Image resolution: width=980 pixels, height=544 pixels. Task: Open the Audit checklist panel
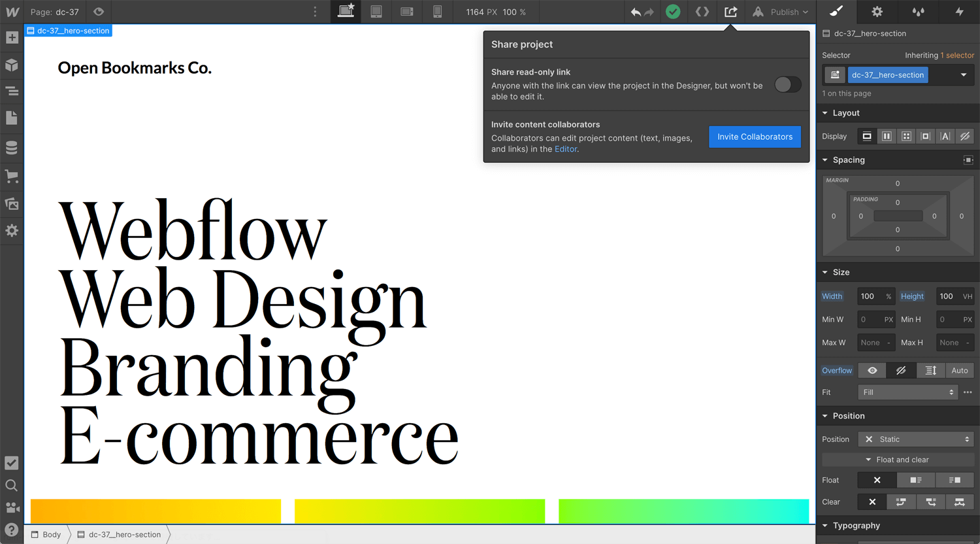click(x=12, y=463)
